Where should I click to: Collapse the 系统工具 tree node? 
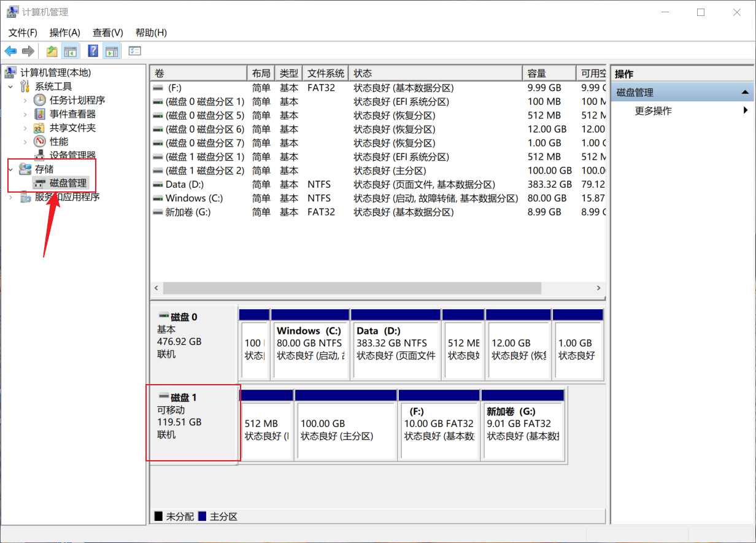point(10,87)
